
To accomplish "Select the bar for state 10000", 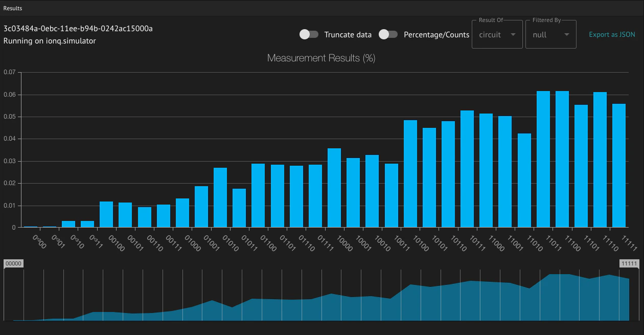I will pyautogui.click(x=334, y=188).
